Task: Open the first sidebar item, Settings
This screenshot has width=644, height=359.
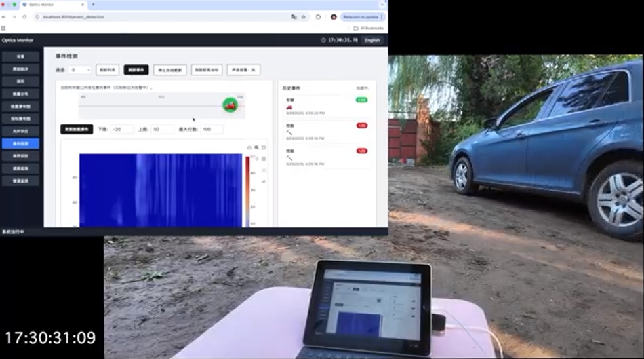Action: [x=20, y=57]
